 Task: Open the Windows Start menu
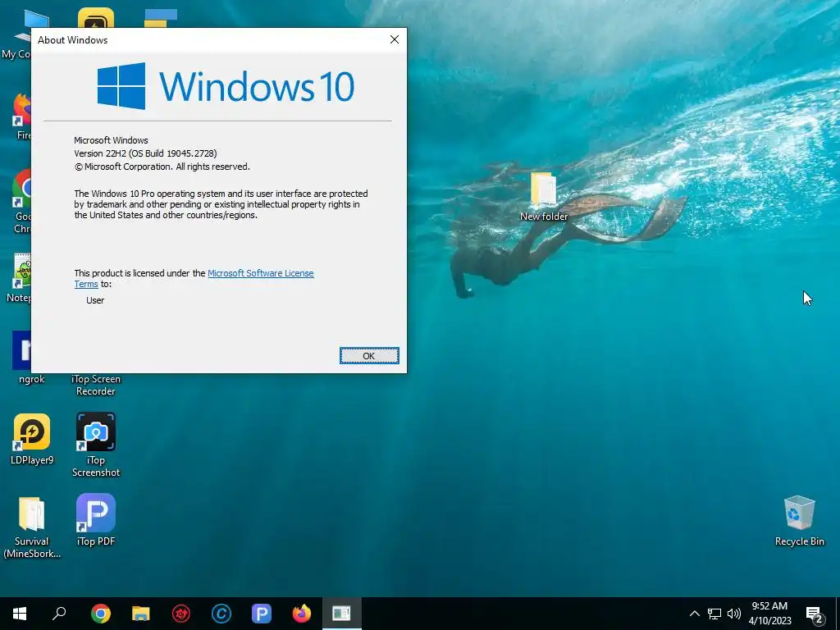tap(20, 614)
